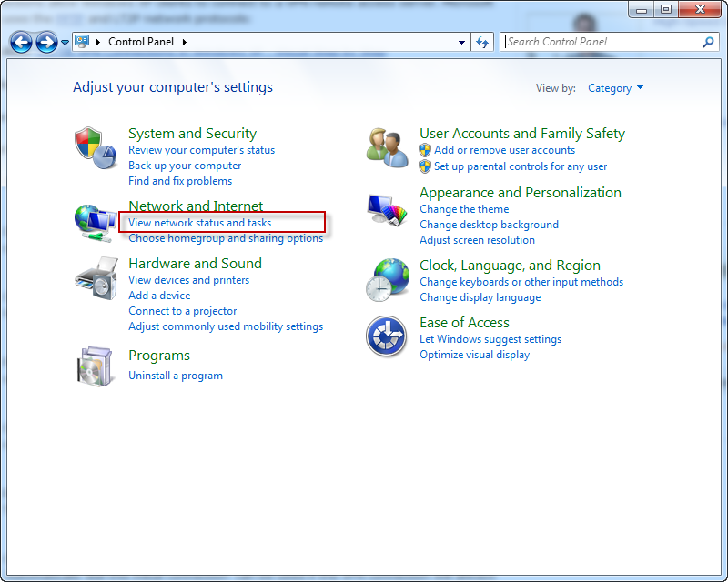Click the Ease of Access icon
728x582 pixels.
point(386,336)
